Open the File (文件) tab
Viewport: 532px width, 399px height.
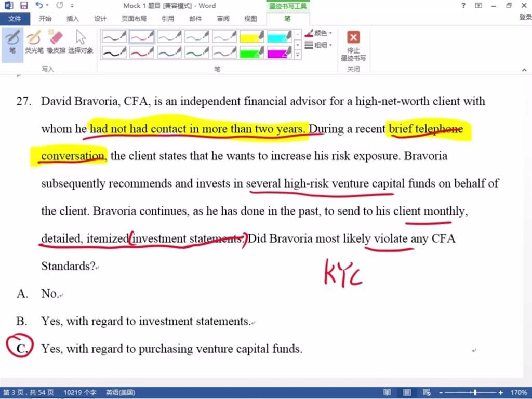15,19
